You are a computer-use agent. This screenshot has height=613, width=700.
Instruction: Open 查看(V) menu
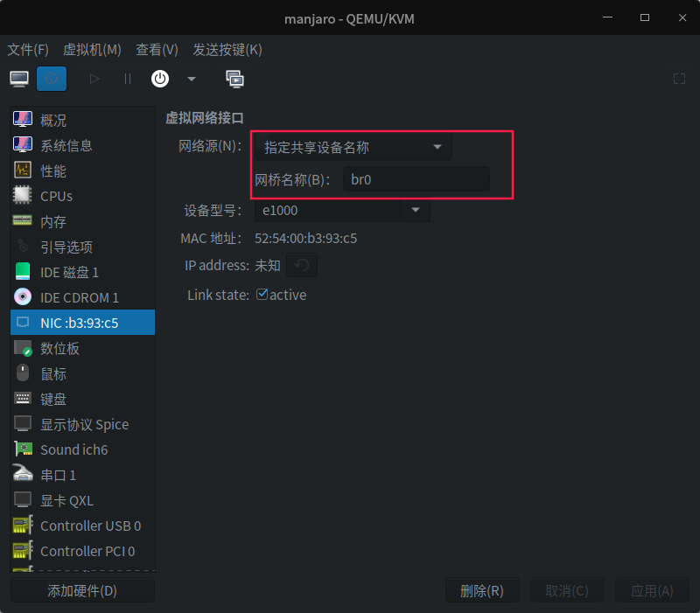point(157,50)
